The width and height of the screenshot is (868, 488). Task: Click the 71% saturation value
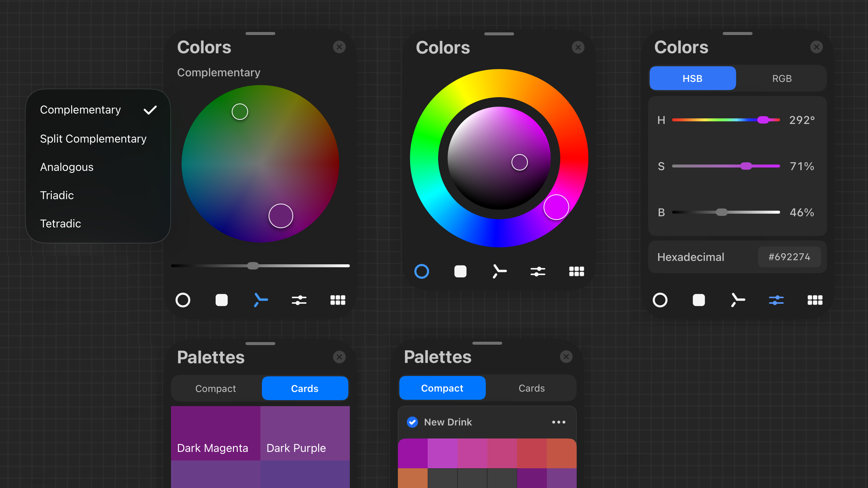click(802, 166)
